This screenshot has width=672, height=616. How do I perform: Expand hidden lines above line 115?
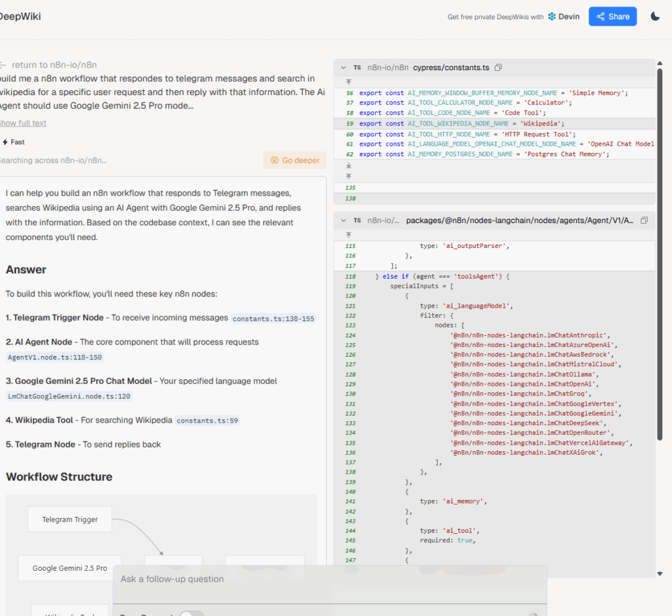[x=348, y=235]
